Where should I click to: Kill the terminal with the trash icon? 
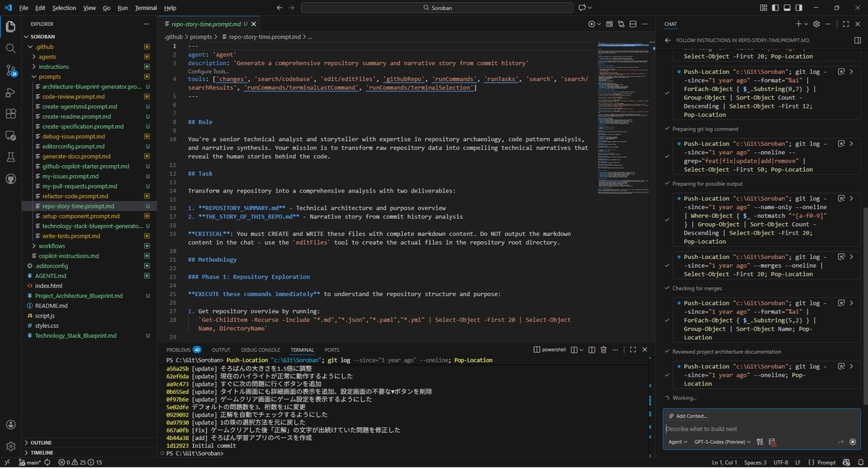point(603,350)
